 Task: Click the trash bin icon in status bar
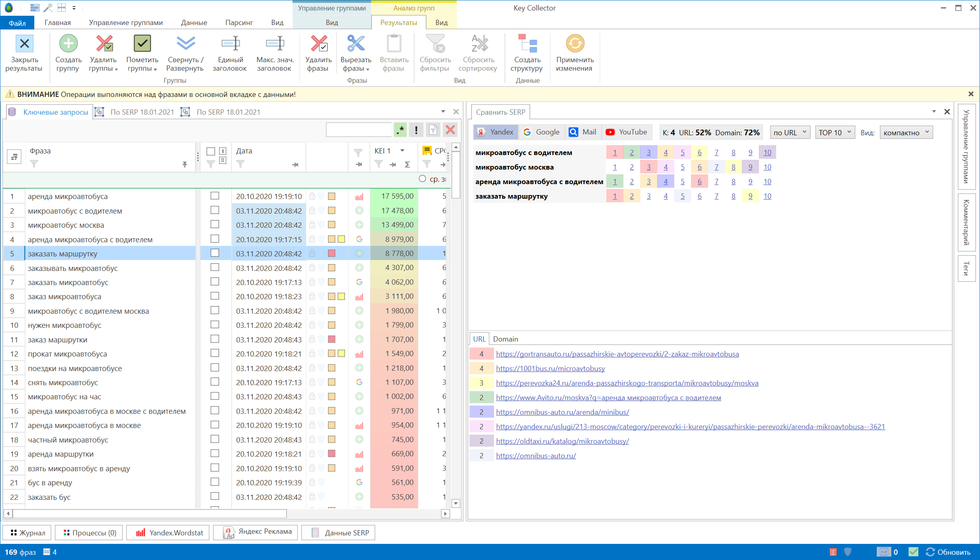833,552
